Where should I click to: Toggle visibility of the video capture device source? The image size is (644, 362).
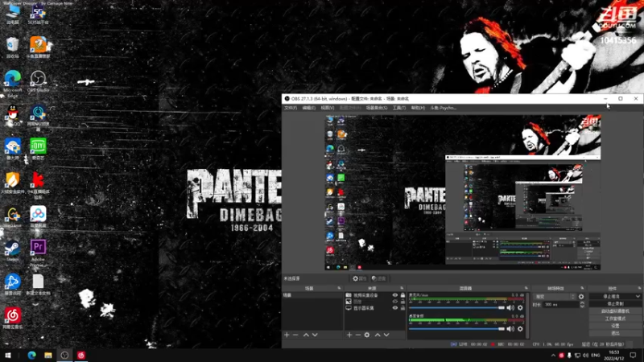point(394,295)
